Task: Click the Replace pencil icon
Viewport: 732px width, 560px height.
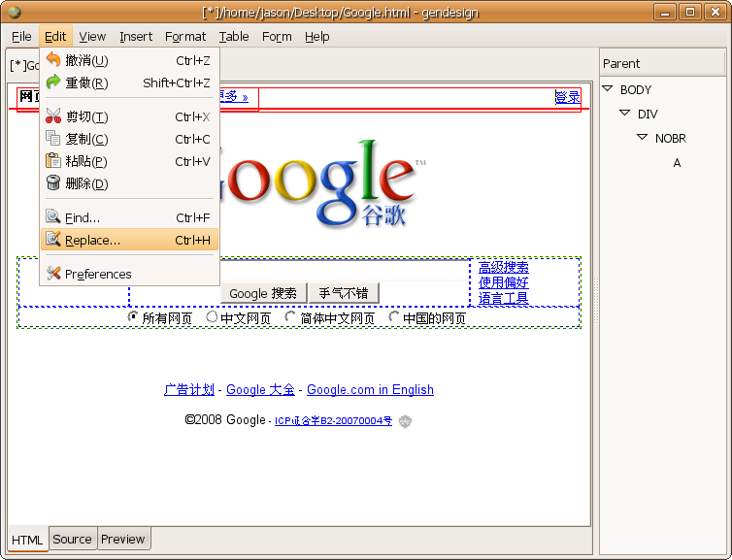Action: [53, 240]
